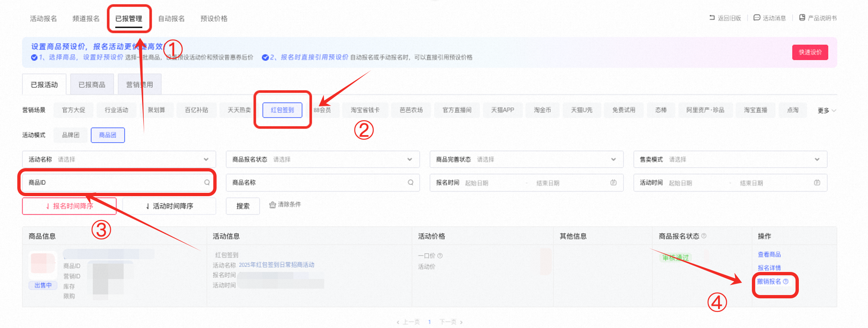Screen dimensions: 868x328
Task: Switch to the 已报商品 sub-tab
Action: (x=92, y=84)
